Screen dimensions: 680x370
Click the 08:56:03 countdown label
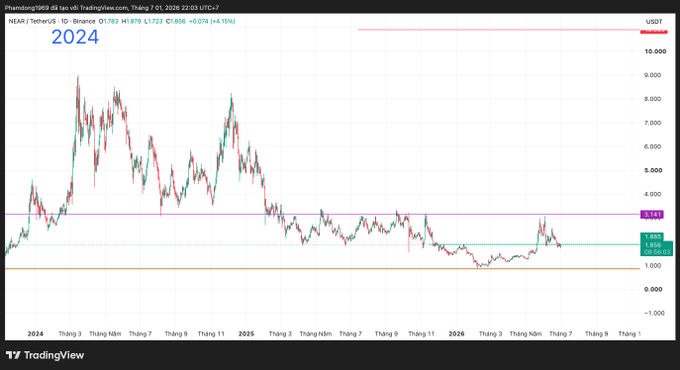(x=657, y=252)
